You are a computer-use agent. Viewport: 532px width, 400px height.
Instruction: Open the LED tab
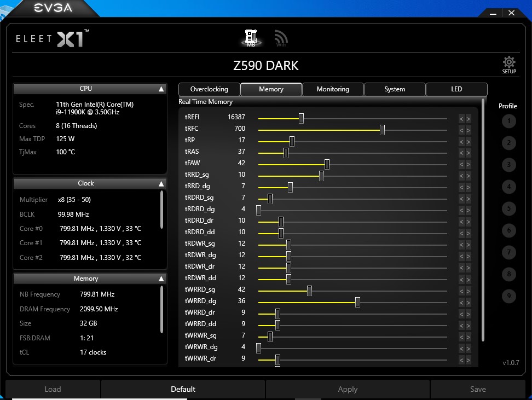(x=456, y=89)
